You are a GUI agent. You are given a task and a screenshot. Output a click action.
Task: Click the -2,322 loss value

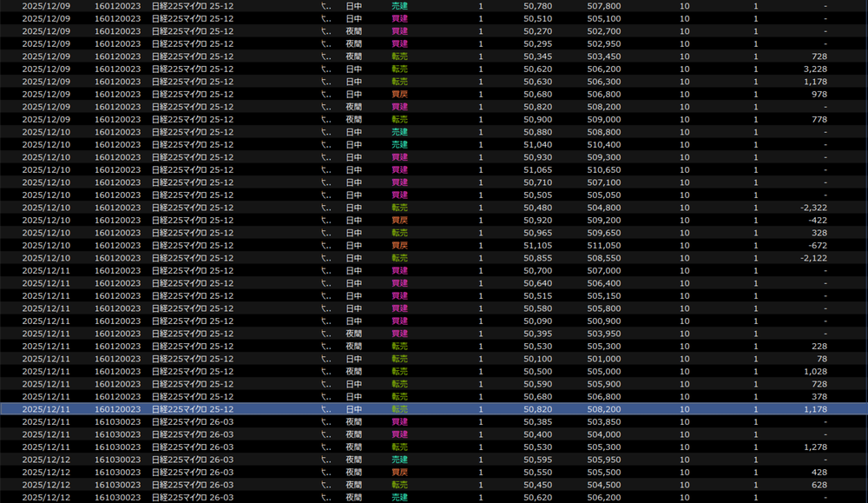[x=812, y=208]
